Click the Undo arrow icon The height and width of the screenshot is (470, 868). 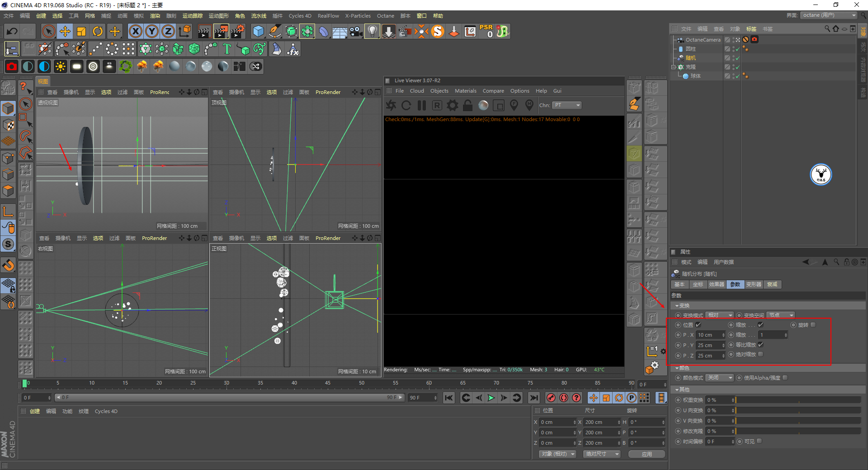pyautogui.click(x=12, y=31)
